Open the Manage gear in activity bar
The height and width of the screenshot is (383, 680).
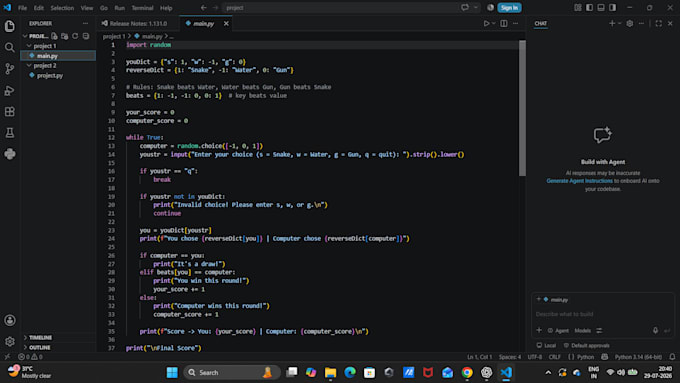click(10, 341)
